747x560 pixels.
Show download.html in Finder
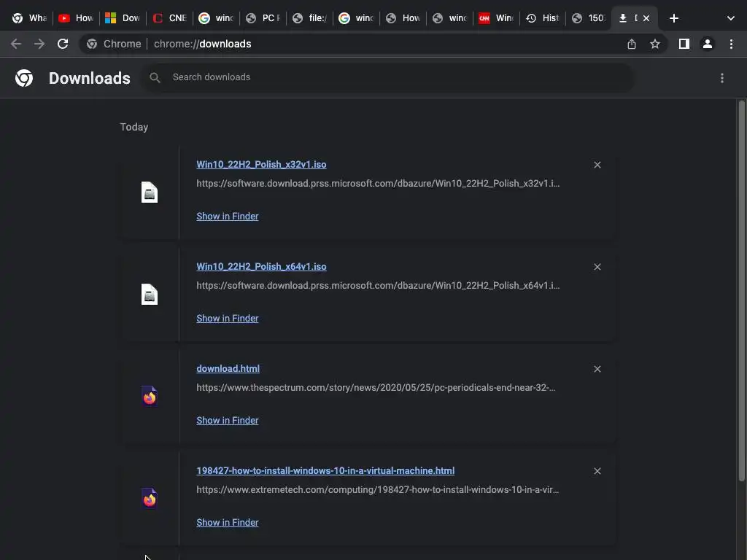tap(228, 421)
